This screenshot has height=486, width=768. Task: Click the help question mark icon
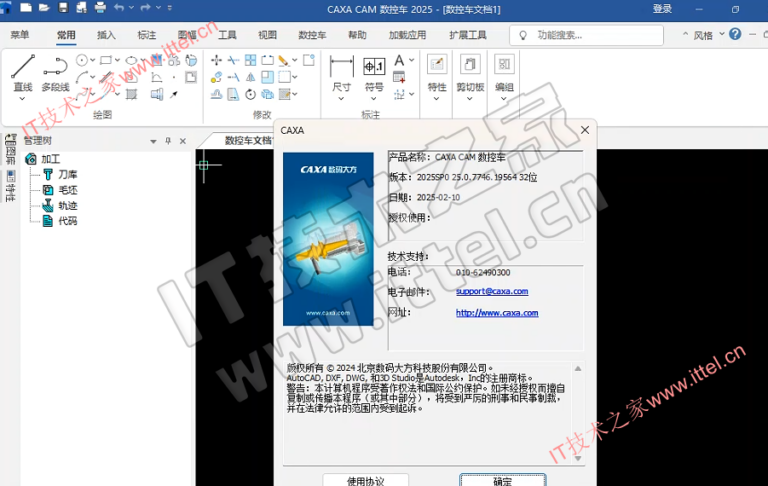[735, 34]
